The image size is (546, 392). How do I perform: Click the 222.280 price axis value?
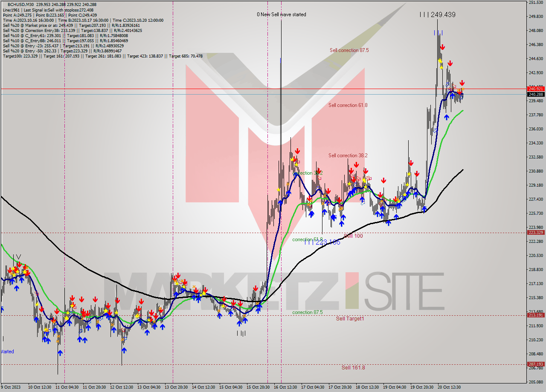[536, 242]
